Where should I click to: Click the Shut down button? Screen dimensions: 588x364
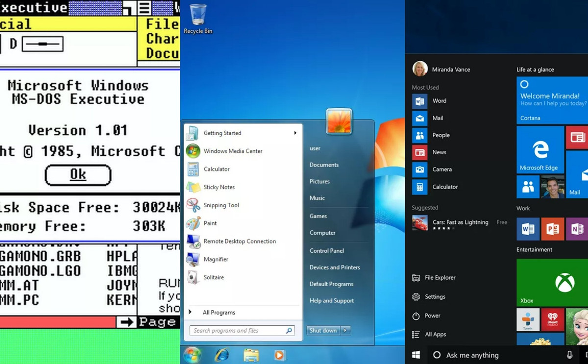pyautogui.click(x=323, y=330)
